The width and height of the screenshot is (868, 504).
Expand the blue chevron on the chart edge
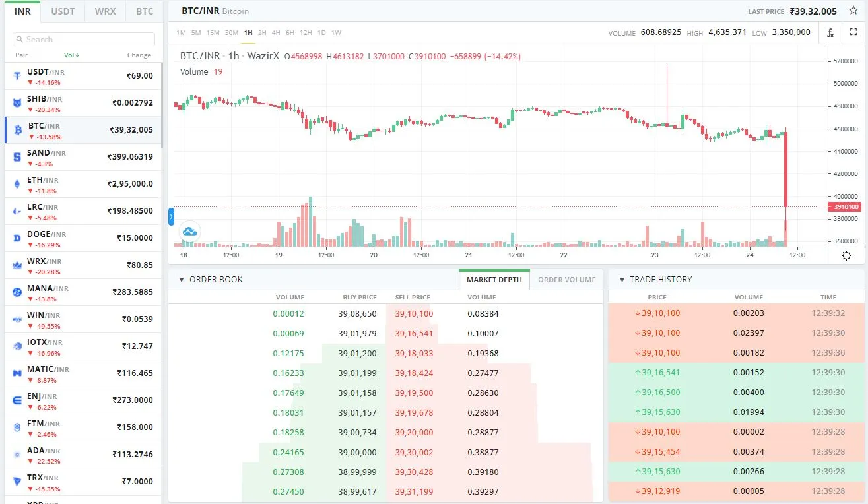click(171, 216)
